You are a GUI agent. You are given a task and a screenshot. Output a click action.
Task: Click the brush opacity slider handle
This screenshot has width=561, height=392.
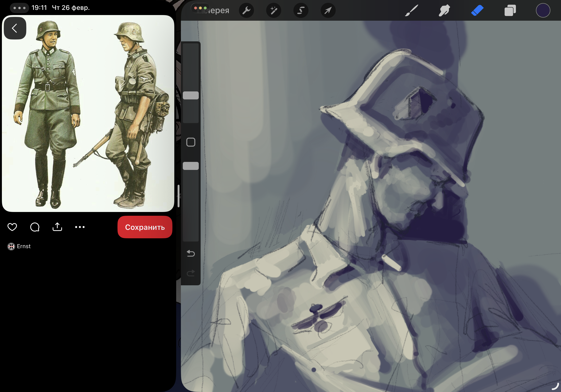tap(191, 166)
